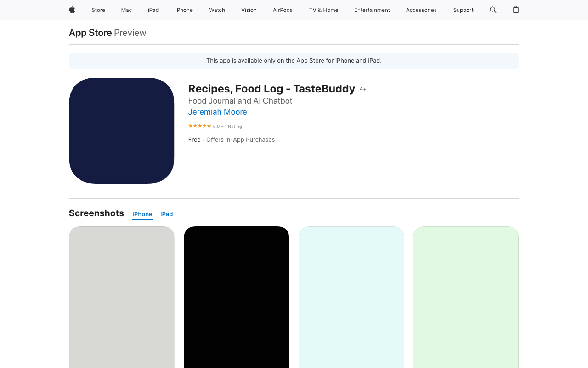Open the TV & Home menu
Viewport: 588px width, 368px height.
[x=324, y=10]
